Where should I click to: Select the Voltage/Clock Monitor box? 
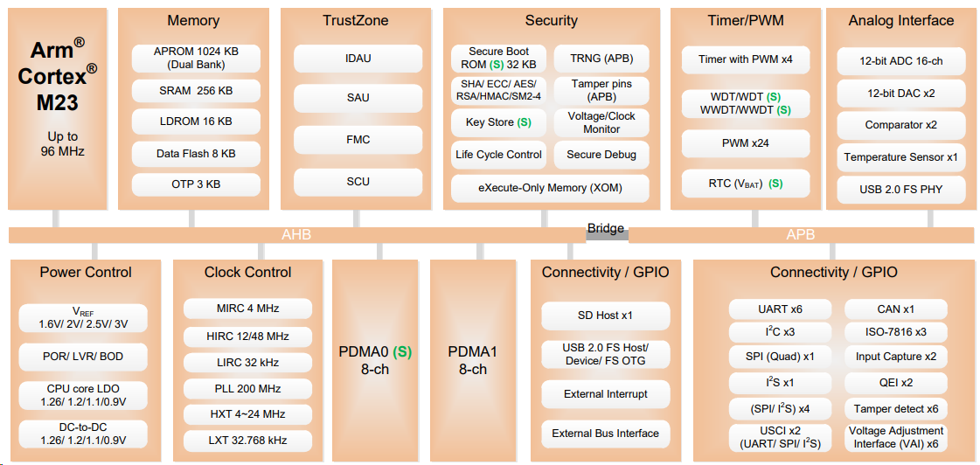tap(601, 122)
